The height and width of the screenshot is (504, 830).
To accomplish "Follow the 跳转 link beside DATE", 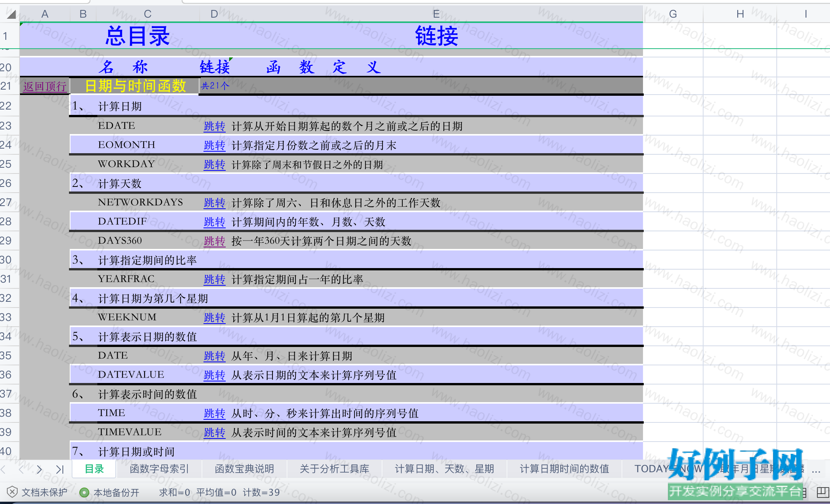I will 215,356.
